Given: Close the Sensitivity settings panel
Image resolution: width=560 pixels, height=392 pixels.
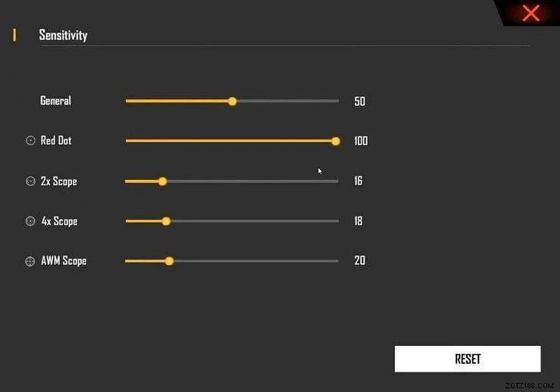Looking at the screenshot, I should [531, 13].
